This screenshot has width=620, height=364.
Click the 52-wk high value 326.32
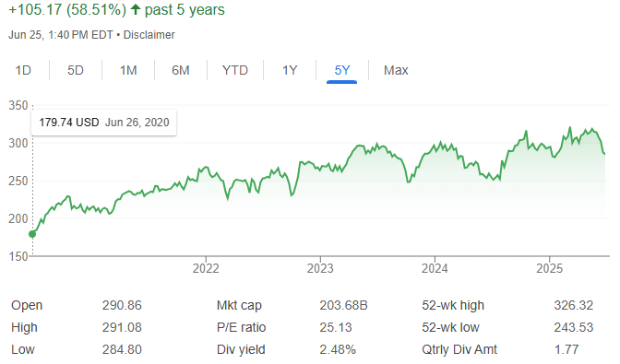pos(573,305)
